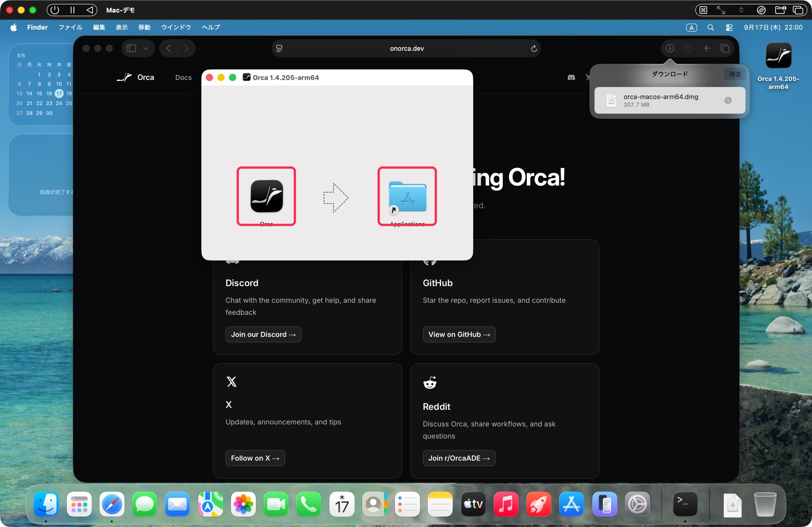Open a new Safari tab with plus icon
The image size is (812, 527).
tap(706, 48)
